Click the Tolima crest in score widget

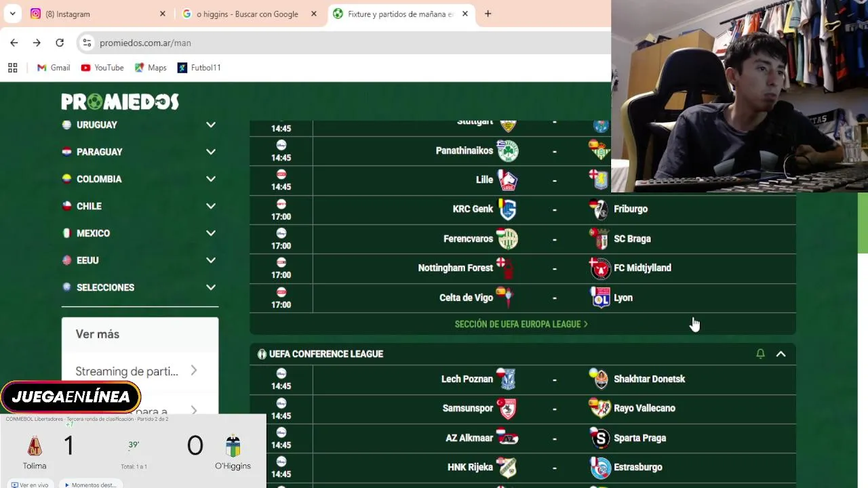pos(35,446)
